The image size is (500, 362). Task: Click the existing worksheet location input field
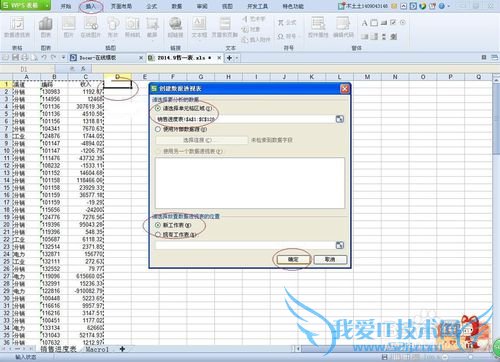click(245, 245)
